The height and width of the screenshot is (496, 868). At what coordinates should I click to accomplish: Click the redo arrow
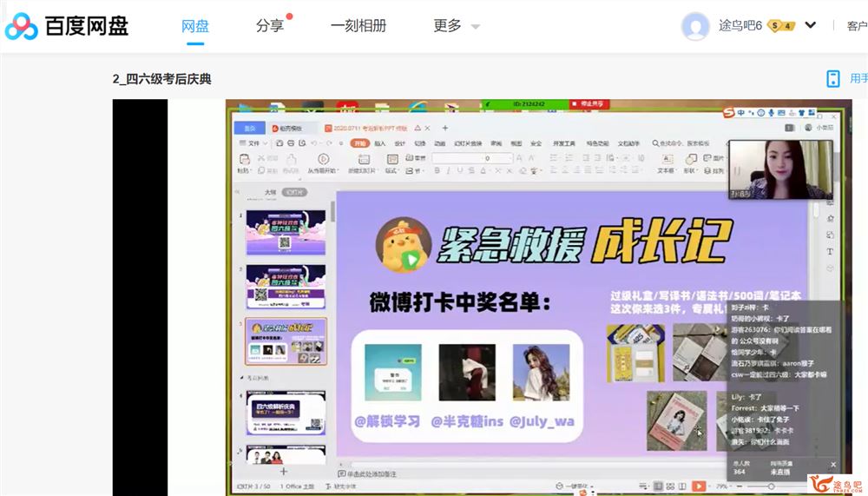tap(329, 143)
